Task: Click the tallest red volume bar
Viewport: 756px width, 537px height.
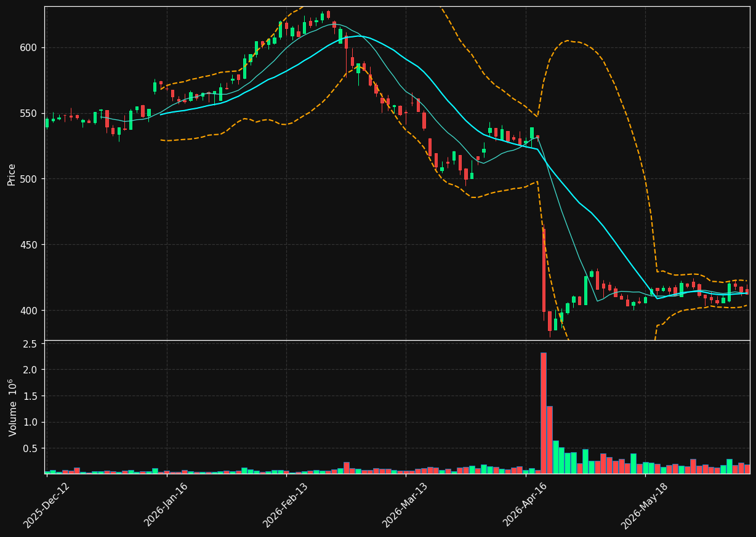Action: (x=544, y=413)
